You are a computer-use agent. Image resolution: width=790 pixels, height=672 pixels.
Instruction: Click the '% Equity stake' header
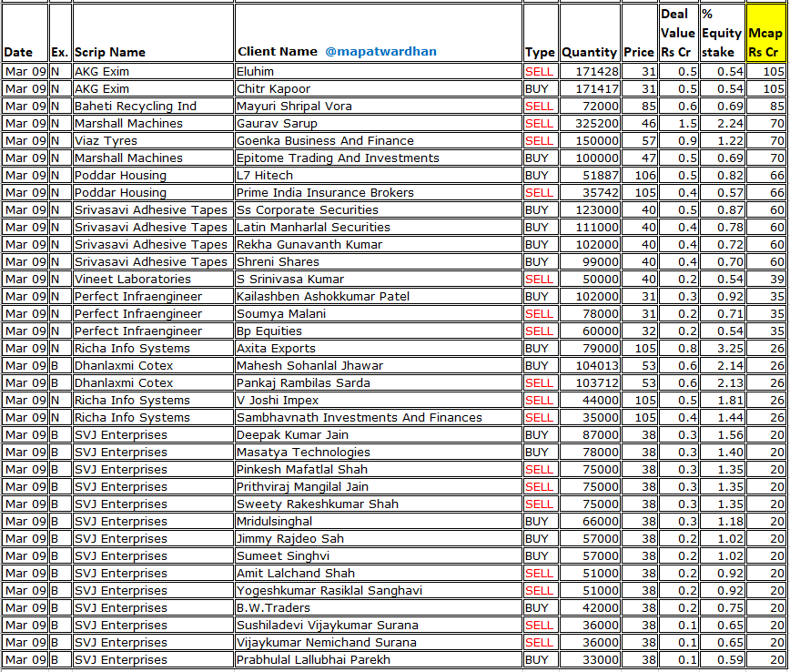click(x=722, y=34)
